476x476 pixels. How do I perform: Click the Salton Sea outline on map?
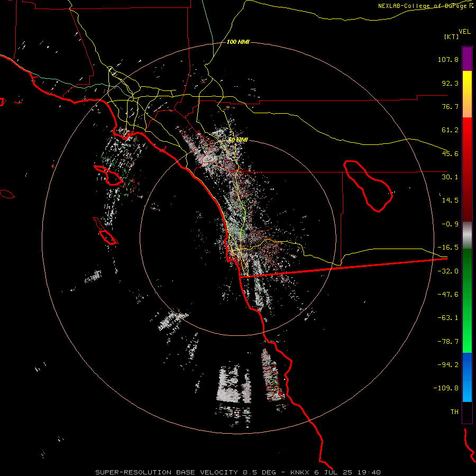(368, 186)
